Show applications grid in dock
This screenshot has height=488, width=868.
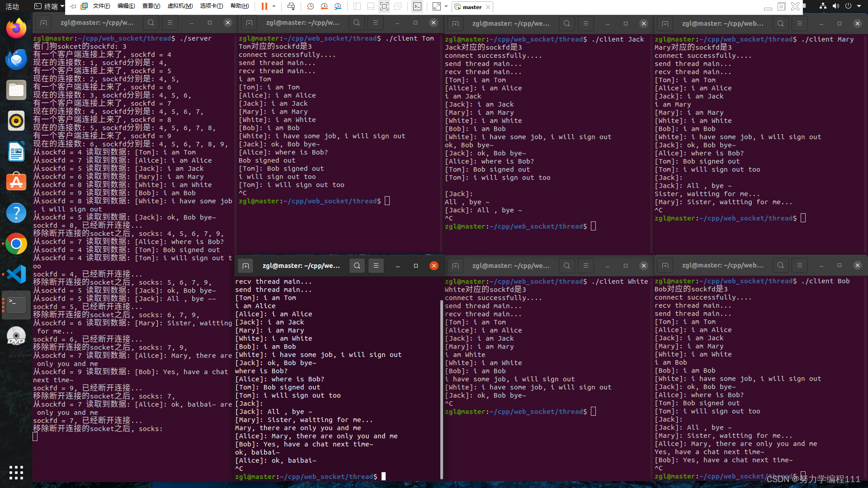click(16, 472)
